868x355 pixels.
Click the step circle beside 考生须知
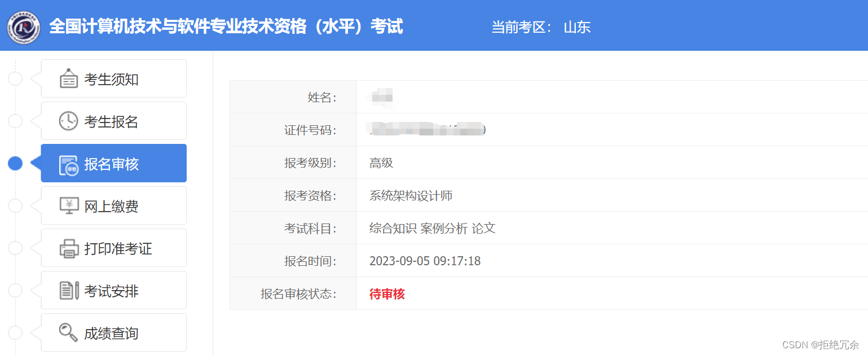[15, 79]
